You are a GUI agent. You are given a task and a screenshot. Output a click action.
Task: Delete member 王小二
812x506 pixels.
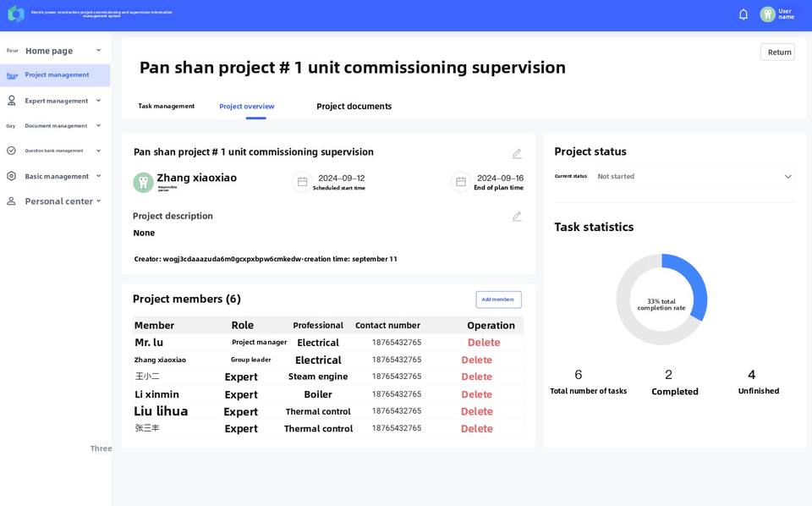click(x=476, y=377)
